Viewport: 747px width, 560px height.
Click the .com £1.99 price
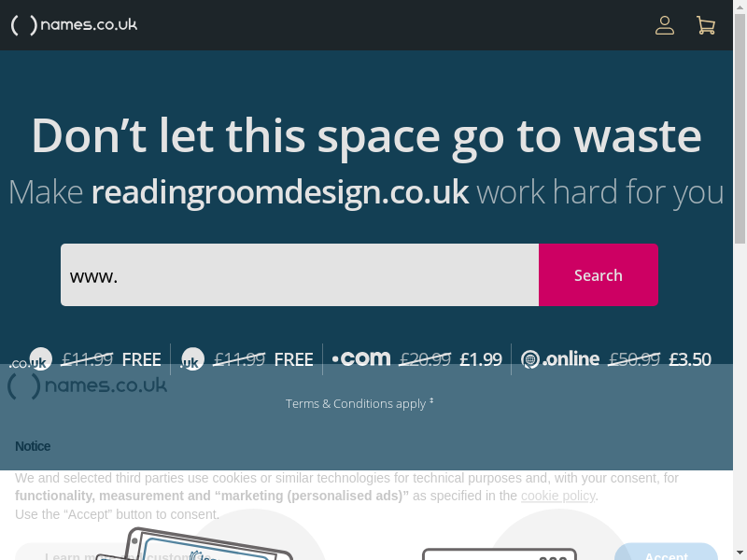point(481,359)
